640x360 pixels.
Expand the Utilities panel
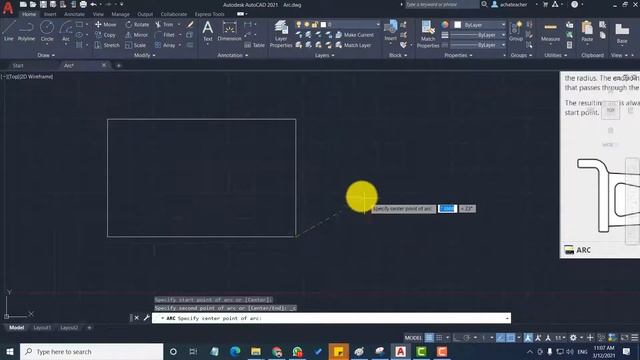click(556, 55)
